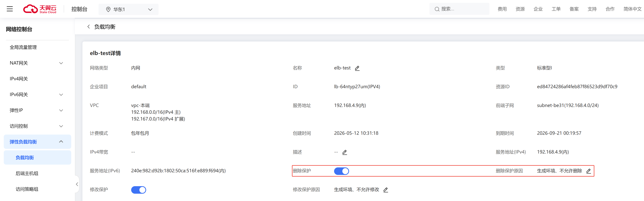Go back with the arrow beside 负载均衡

(x=88, y=26)
